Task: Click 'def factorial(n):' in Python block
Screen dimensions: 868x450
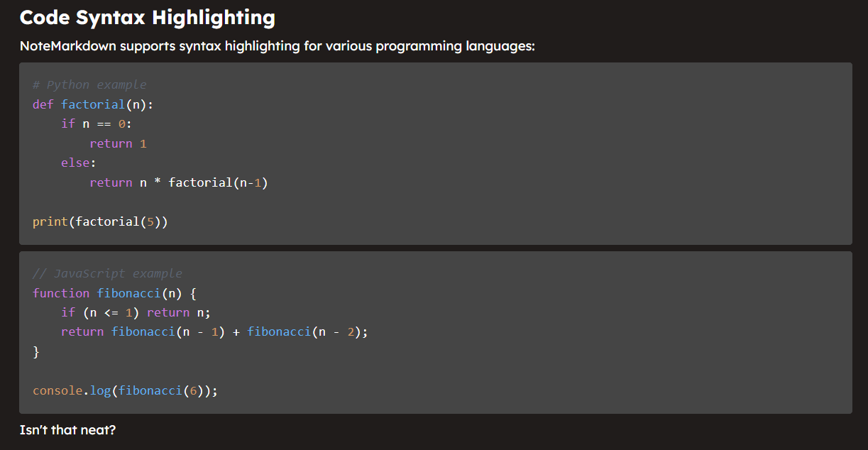Action: (x=93, y=104)
